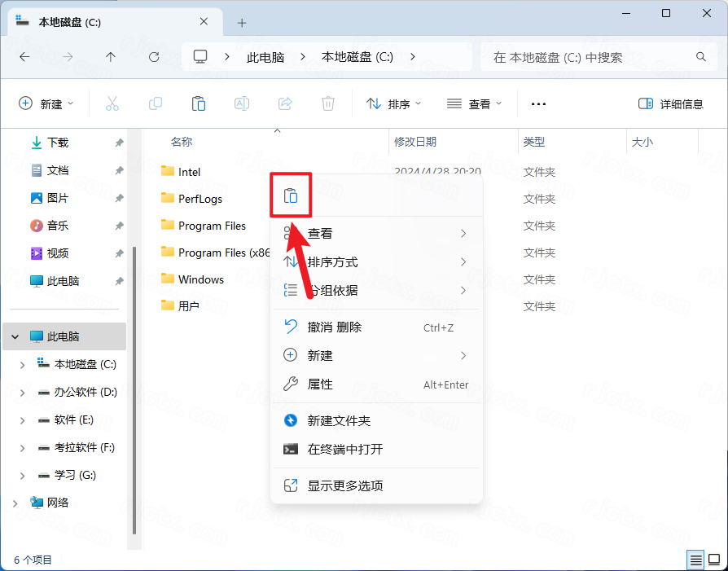The image size is (728, 571).
Task: Unpin 图片 via its pin icon
Action: point(120,198)
